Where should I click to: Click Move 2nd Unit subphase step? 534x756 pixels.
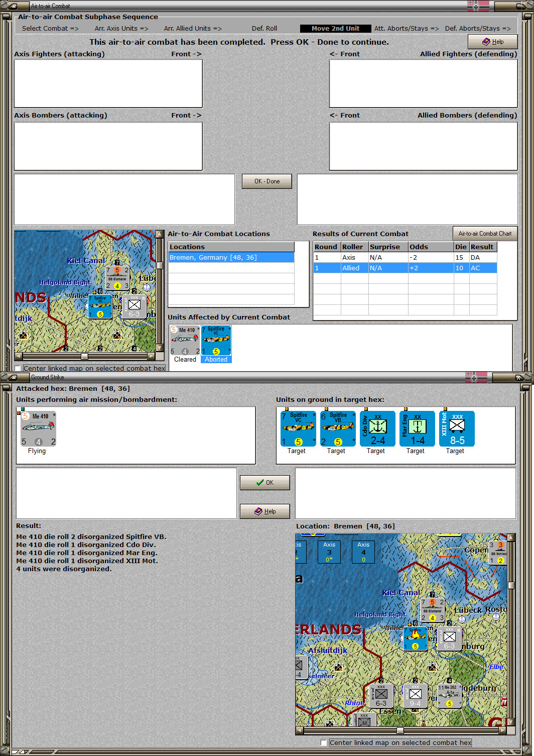point(335,29)
